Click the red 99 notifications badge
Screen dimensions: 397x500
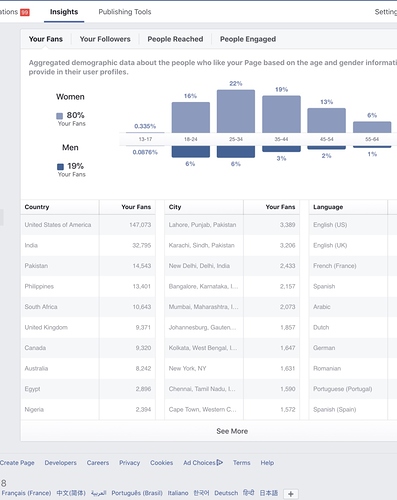tap(25, 12)
